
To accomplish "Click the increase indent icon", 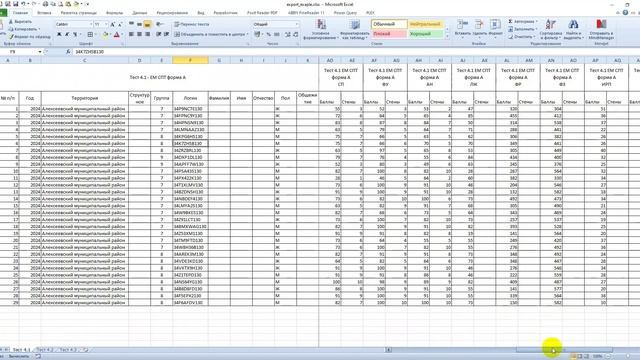I will pyautogui.click(x=167, y=35).
